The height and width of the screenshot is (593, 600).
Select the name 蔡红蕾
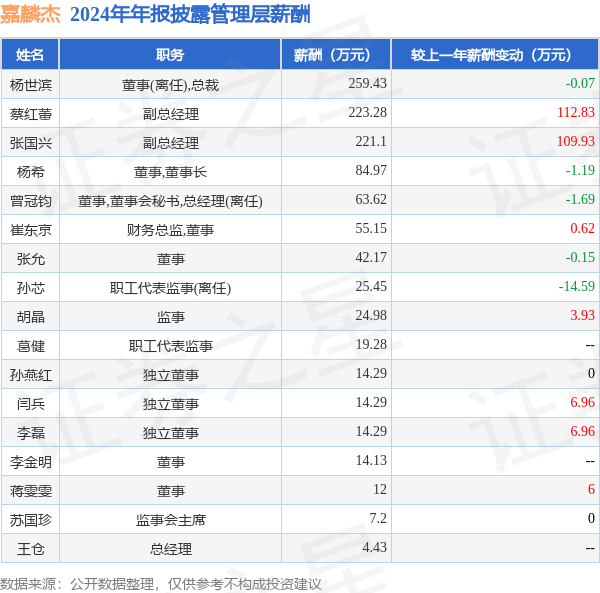(31, 114)
